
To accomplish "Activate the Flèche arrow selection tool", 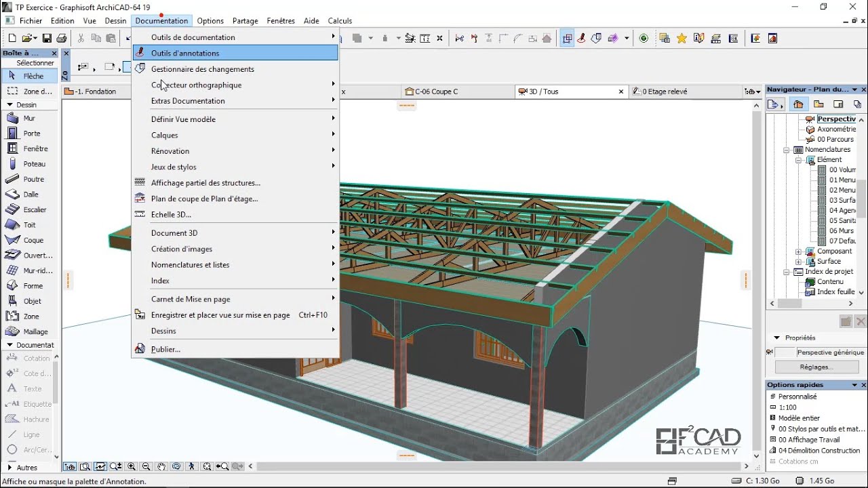I will (x=28, y=76).
